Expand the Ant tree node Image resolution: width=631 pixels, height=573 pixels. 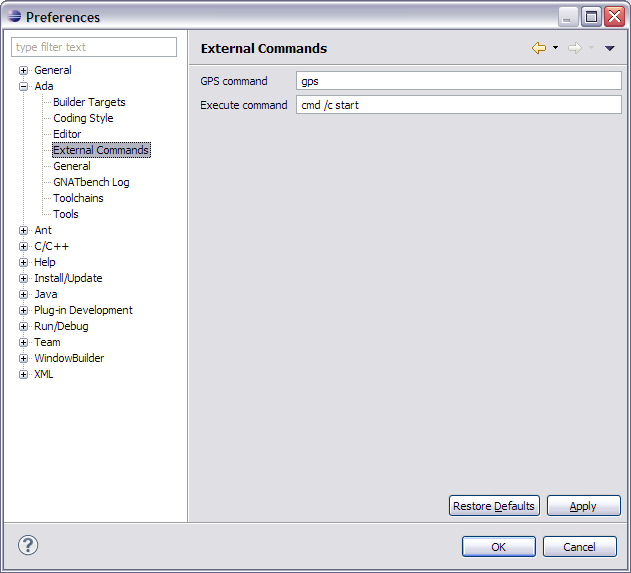tap(23, 231)
